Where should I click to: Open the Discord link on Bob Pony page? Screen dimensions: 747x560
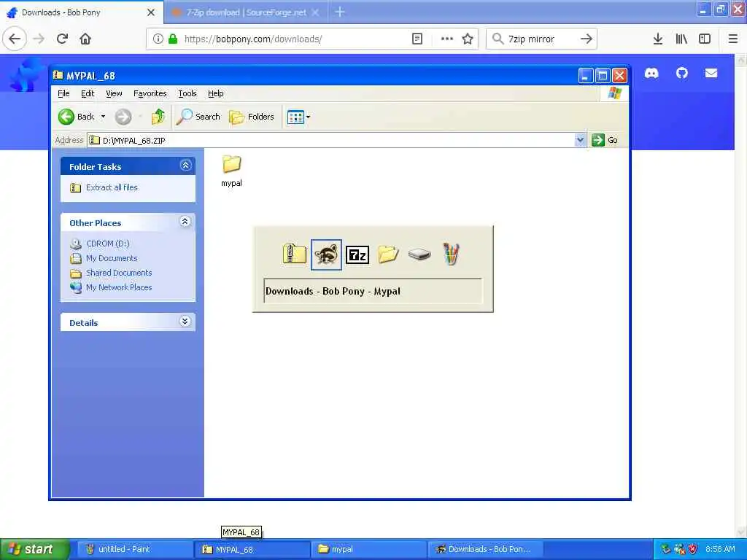(x=651, y=73)
